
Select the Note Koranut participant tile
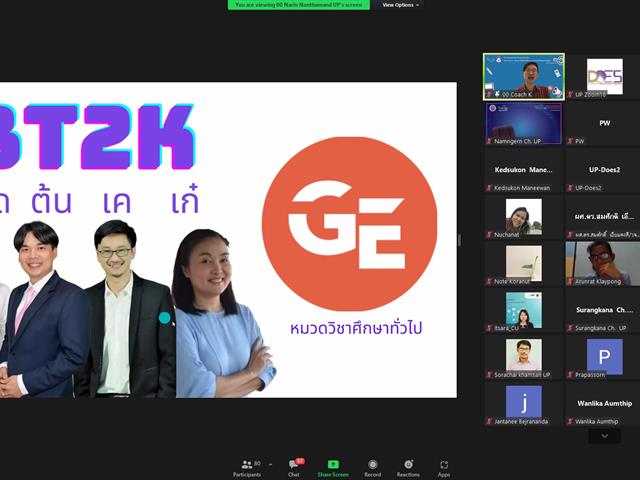click(x=524, y=264)
